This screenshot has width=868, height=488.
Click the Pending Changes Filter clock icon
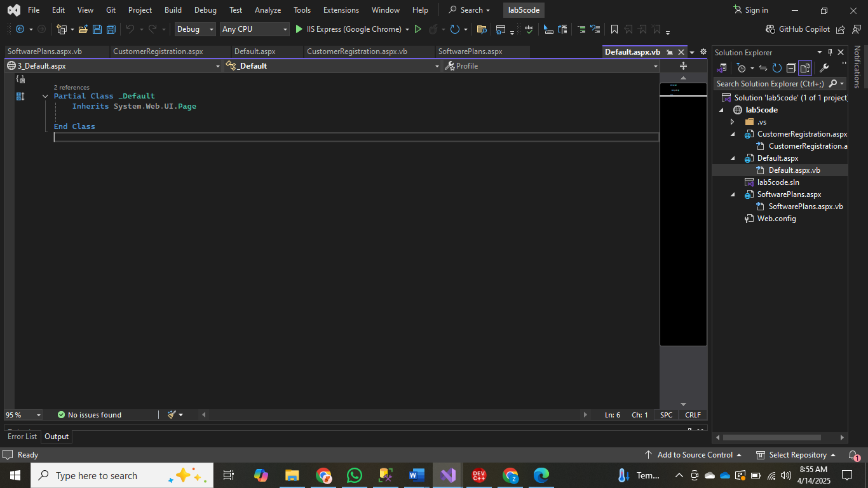point(741,68)
